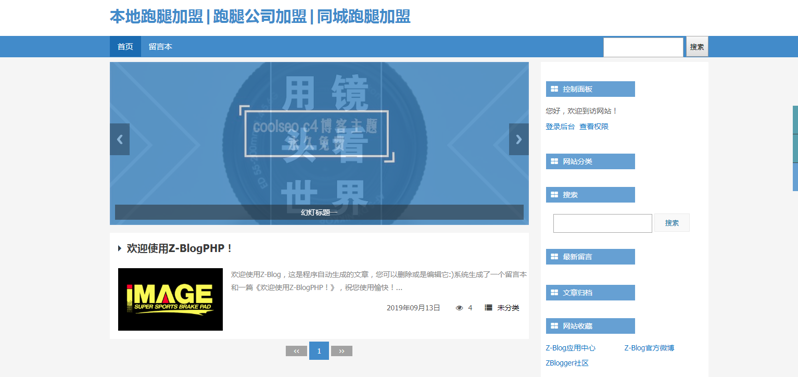Screen dimensions: 798x377
Task: Click the next slide arrow on carousel
Action: tap(519, 139)
